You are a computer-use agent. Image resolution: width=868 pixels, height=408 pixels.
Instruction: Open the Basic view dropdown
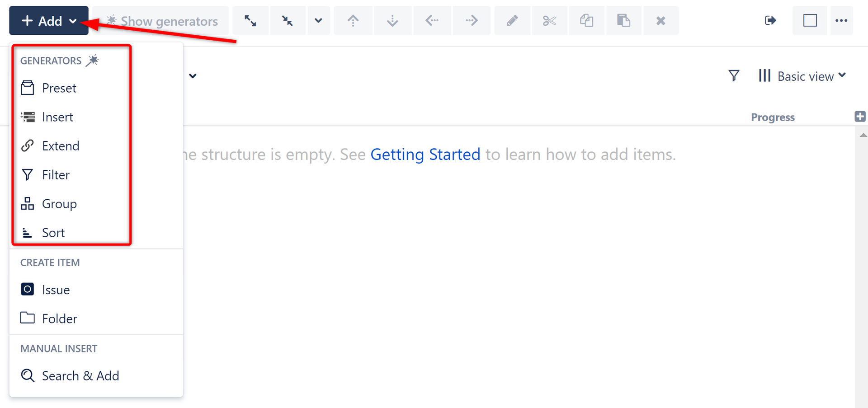click(802, 76)
